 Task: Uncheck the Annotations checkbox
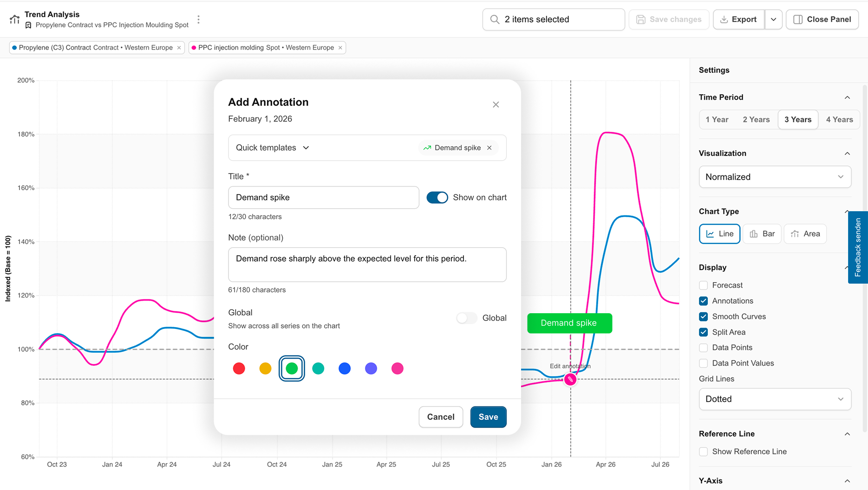click(704, 301)
